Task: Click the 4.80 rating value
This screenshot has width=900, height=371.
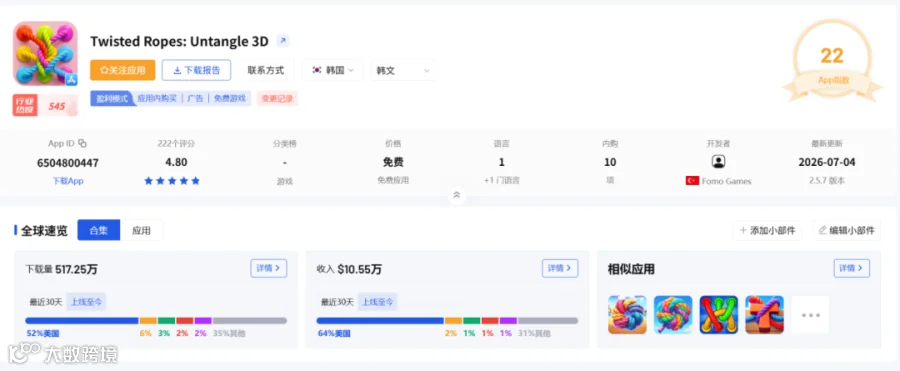Action: click(176, 163)
